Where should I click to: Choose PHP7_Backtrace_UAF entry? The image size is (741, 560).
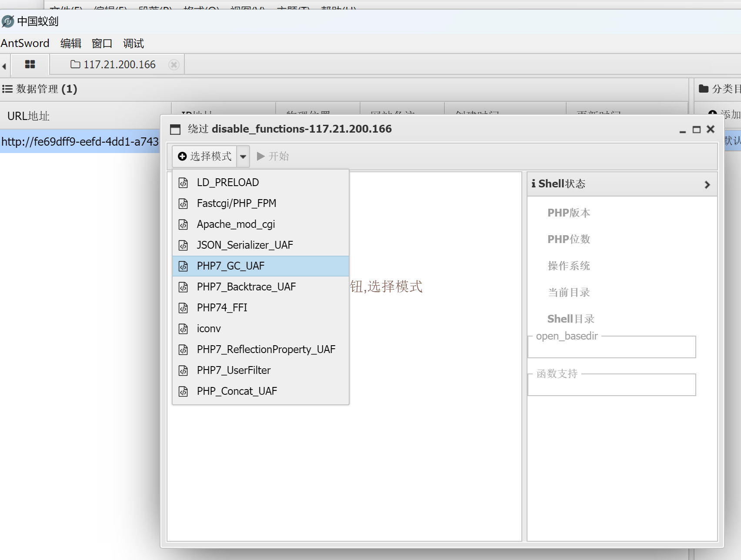[x=260, y=287]
